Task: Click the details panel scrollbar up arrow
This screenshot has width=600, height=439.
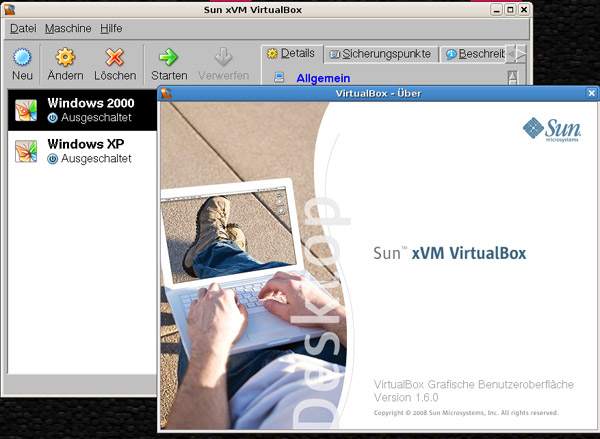Action: (513, 77)
